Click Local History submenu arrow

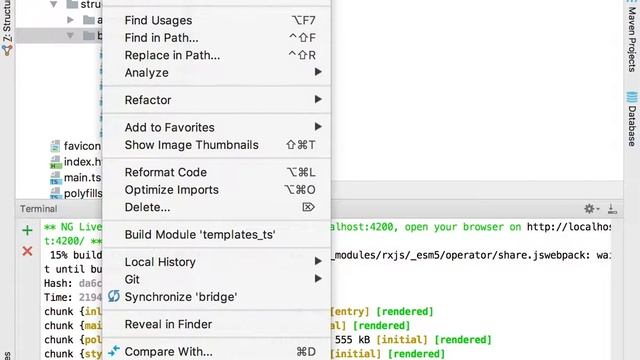click(x=318, y=261)
